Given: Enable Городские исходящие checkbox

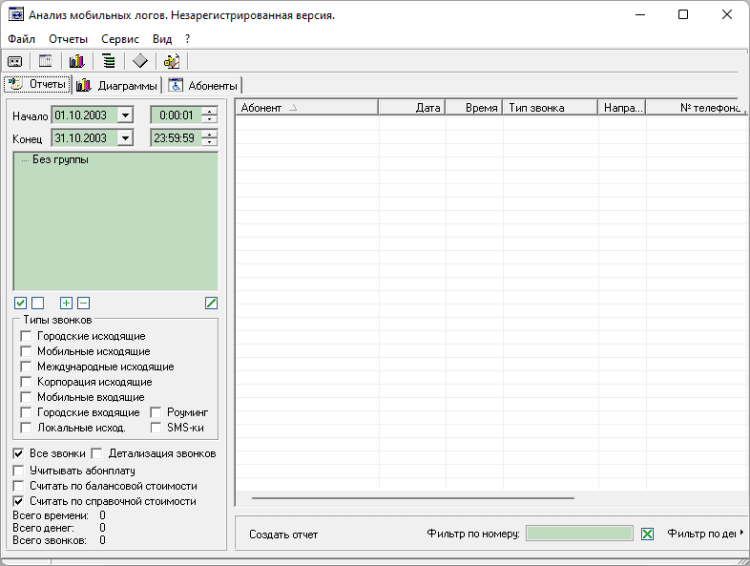Looking at the screenshot, I should pos(26,336).
